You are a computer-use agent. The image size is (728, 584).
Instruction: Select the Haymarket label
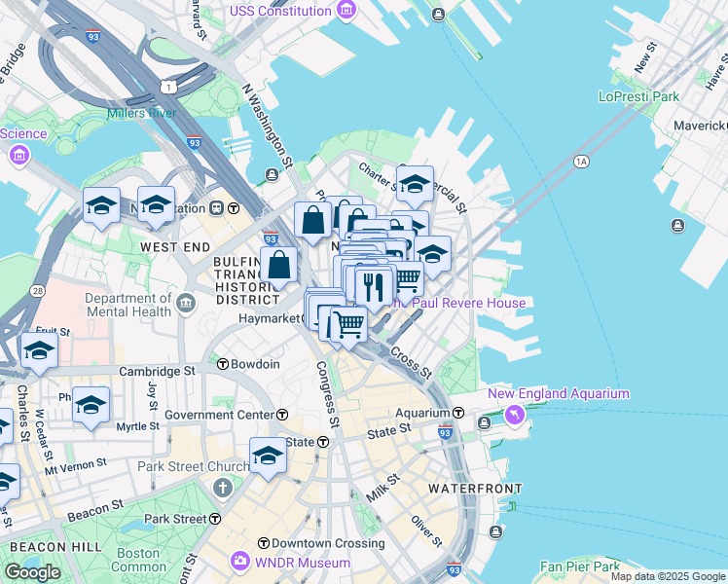[x=270, y=318]
